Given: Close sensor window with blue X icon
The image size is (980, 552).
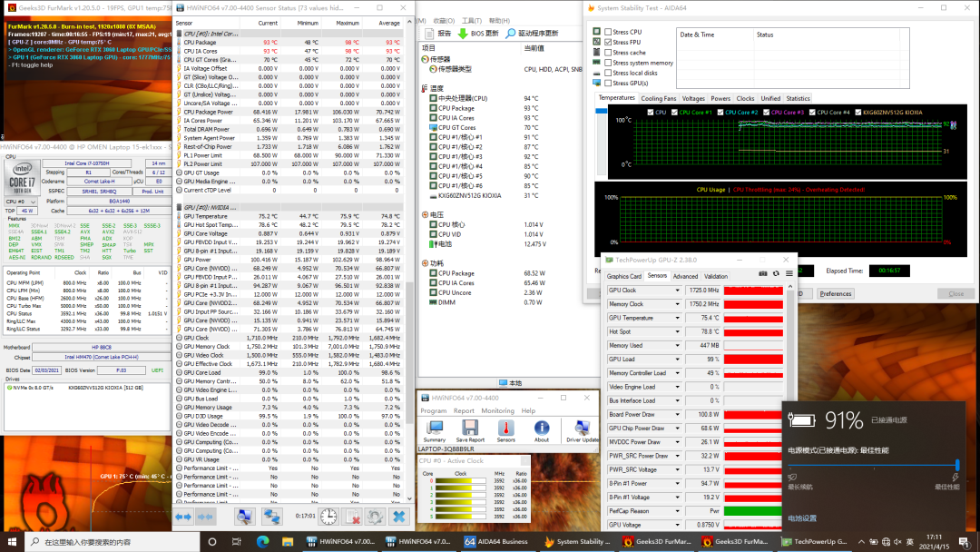Looking at the screenshot, I should [x=398, y=517].
